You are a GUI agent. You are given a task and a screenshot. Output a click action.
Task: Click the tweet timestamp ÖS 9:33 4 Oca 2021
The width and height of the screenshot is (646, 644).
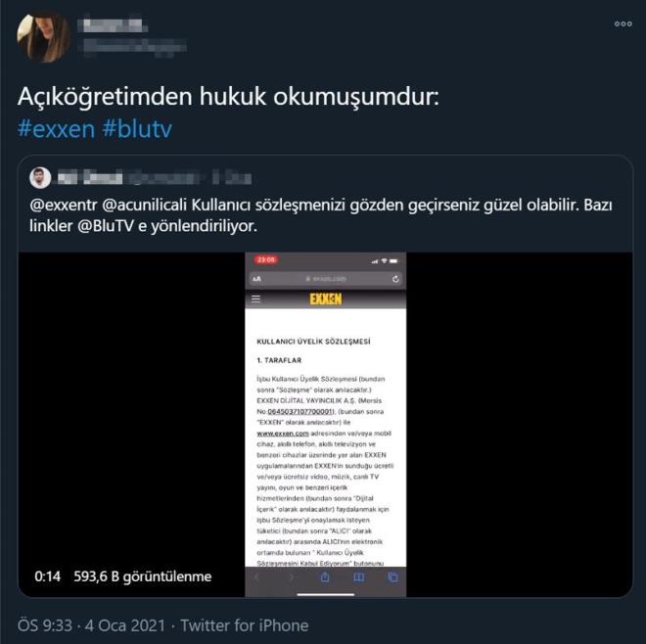[91, 625]
